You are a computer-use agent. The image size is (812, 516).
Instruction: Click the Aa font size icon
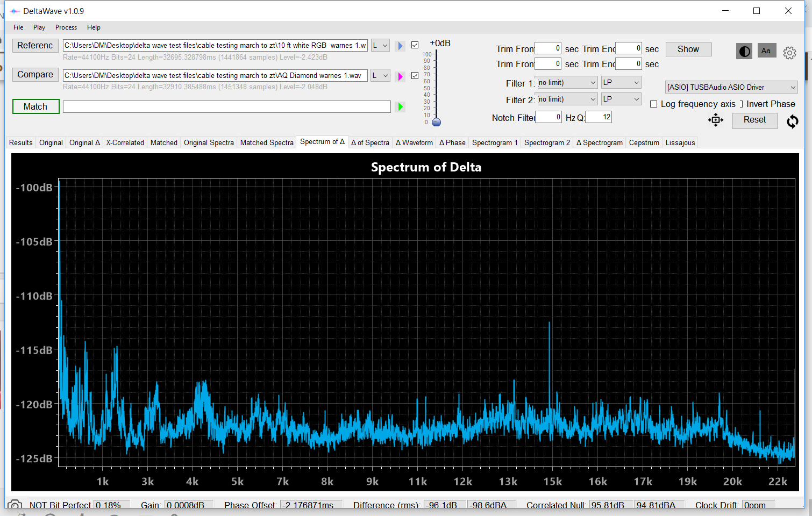click(766, 51)
